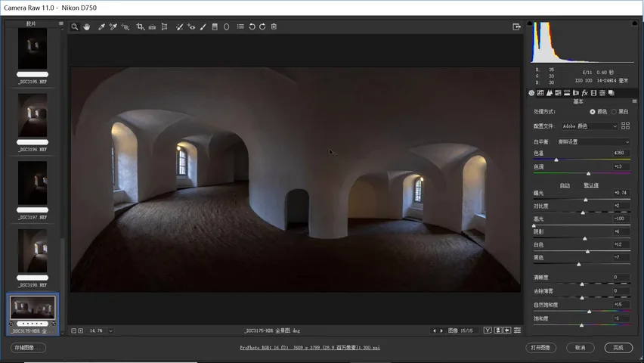Toggle before/after view Y button
644x363 pixels.
click(488, 330)
